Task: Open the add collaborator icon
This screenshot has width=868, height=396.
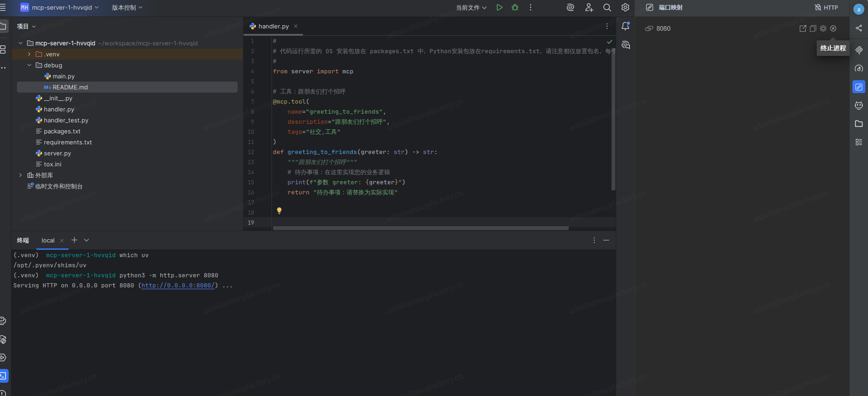Action: pos(589,7)
